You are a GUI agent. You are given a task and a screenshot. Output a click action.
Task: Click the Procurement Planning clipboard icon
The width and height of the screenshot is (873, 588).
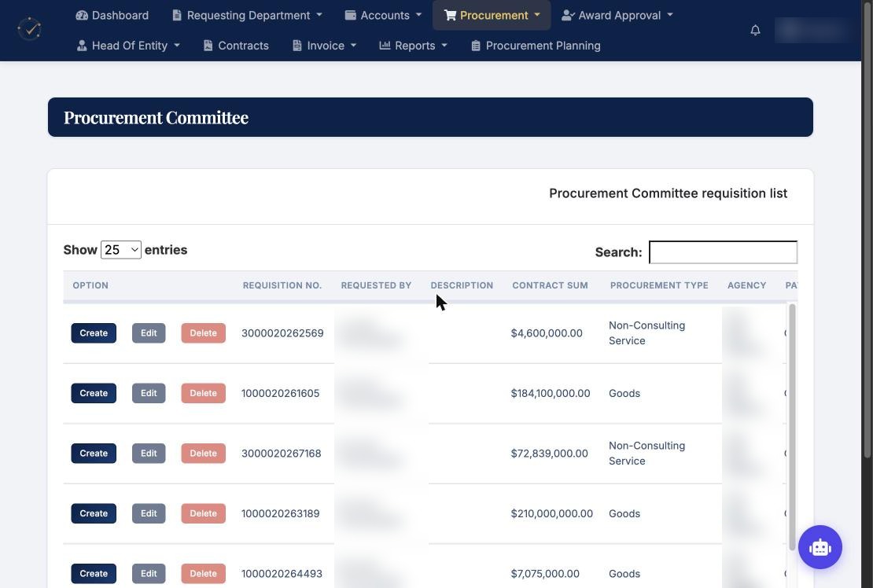coord(476,46)
